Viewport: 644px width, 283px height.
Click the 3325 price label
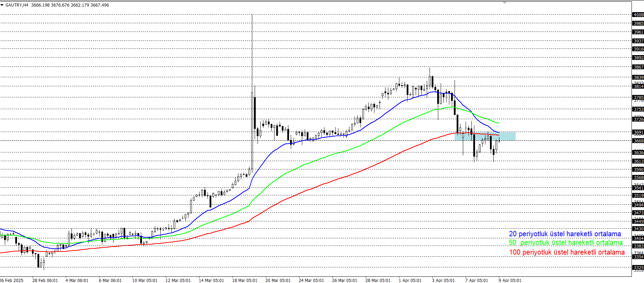638,267
